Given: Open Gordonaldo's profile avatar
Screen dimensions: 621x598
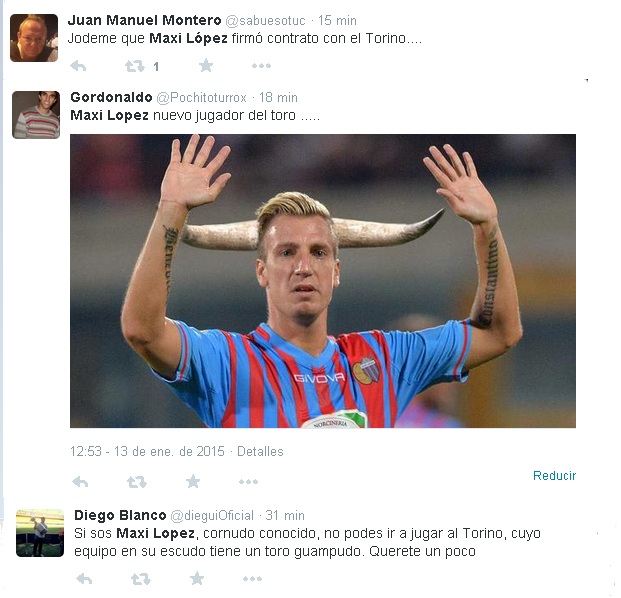Looking at the screenshot, I should pos(36,115).
